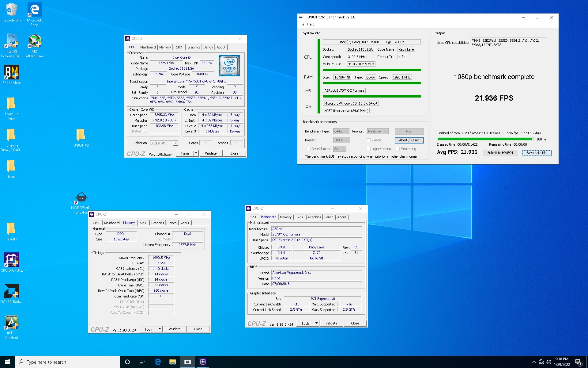
Task: Open MSI Afterburner desktop shortcut
Action: (35, 46)
